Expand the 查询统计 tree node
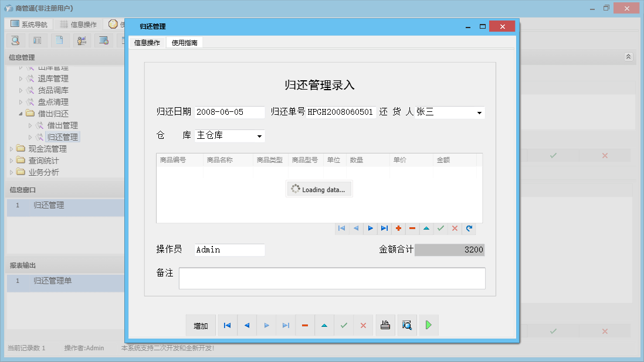Image resolution: width=644 pixels, height=362 pixels. click(x=11, y=160)
